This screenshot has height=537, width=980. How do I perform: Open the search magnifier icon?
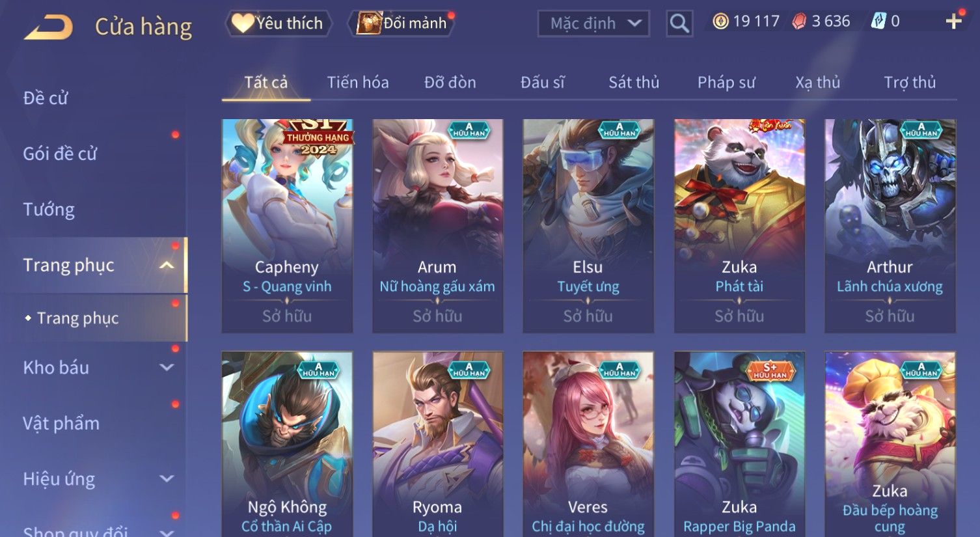[679, 23]
